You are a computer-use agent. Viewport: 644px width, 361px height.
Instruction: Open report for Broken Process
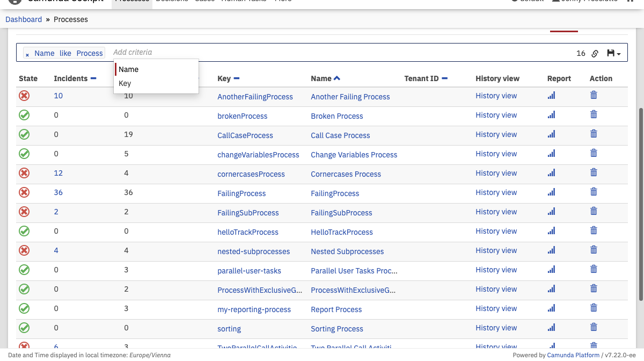[x=551, y=114]
